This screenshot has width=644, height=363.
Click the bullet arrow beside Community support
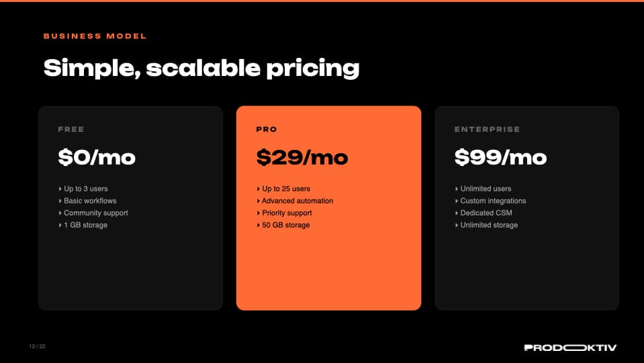pyautogui.click(x=60, y=213)
